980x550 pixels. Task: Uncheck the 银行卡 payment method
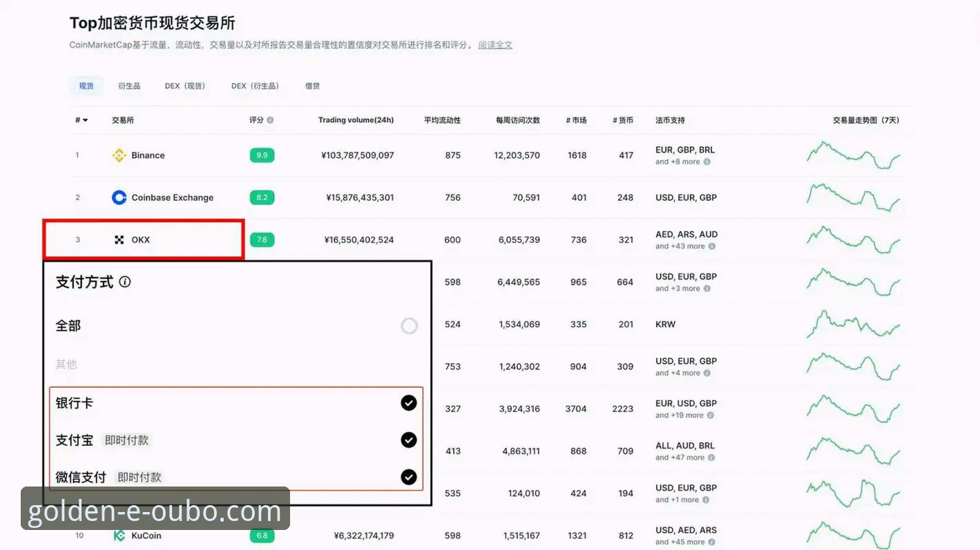pyautogui.click(x=409, y=403)
